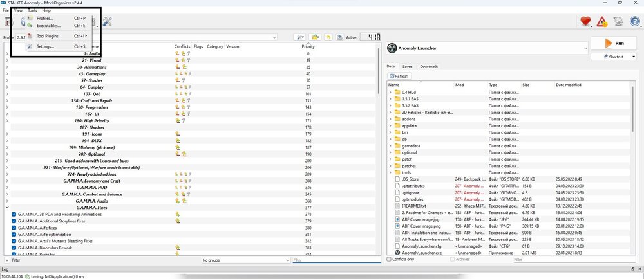
Task: Expand the 43- Gameplay separator
Action: [7, 74]
